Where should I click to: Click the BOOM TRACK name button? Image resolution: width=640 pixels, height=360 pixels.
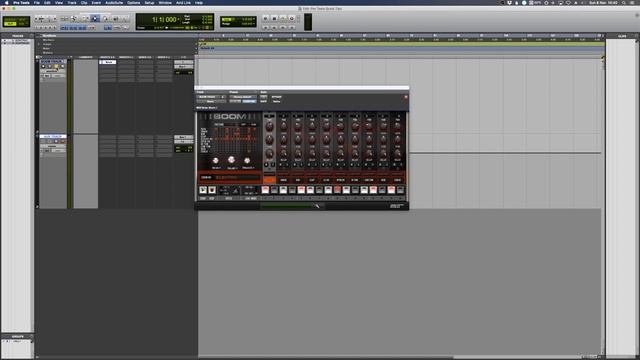[x=53, y=62]
